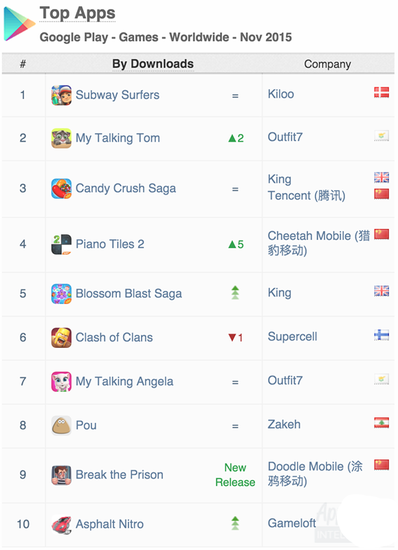Click the Finland flag next to Supercell

pyautogui.click(x=382, y=335)
